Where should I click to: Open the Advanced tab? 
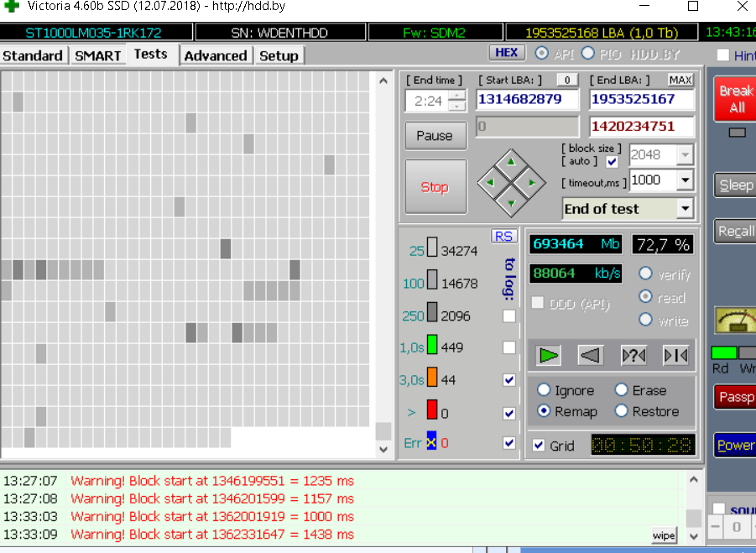(x=216, y=55)
